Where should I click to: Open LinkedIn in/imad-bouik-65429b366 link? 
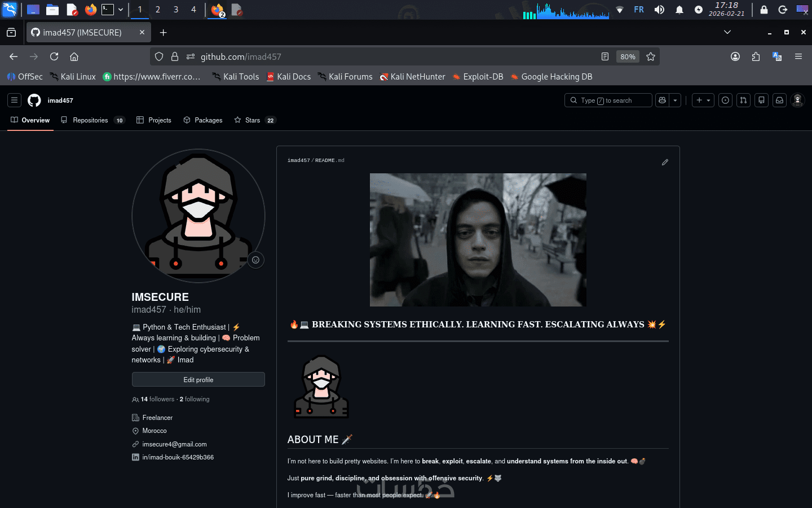click(178, 457)
